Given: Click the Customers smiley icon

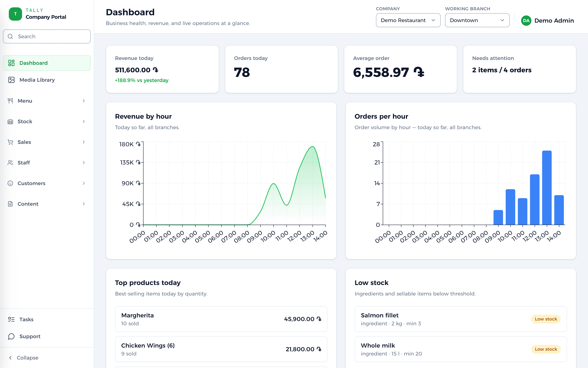Looking at the screenshot, I should [10, 183].
